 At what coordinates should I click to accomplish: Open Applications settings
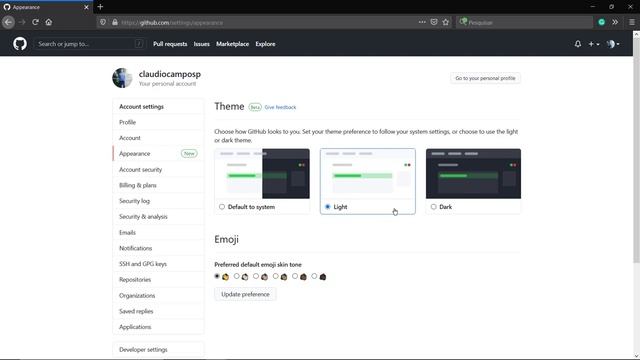coord(158,327)
